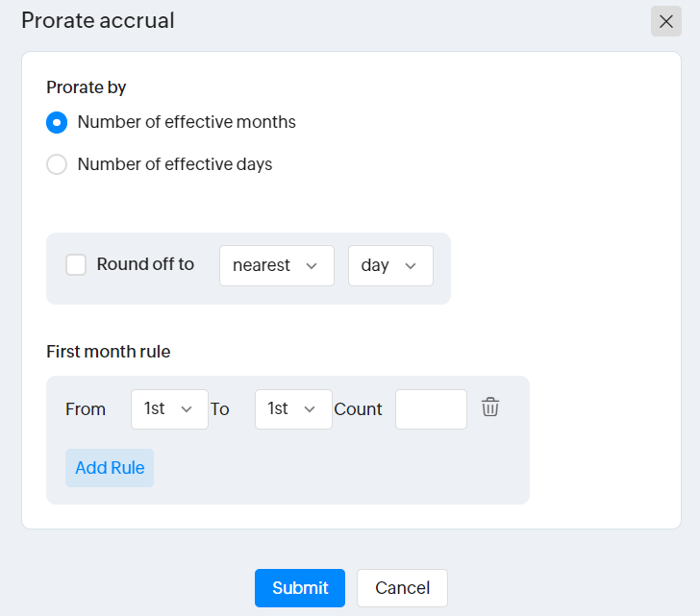Click the Prorate accrual dialog title
This screenshot has height=616, width=700.
click(98, 20)
